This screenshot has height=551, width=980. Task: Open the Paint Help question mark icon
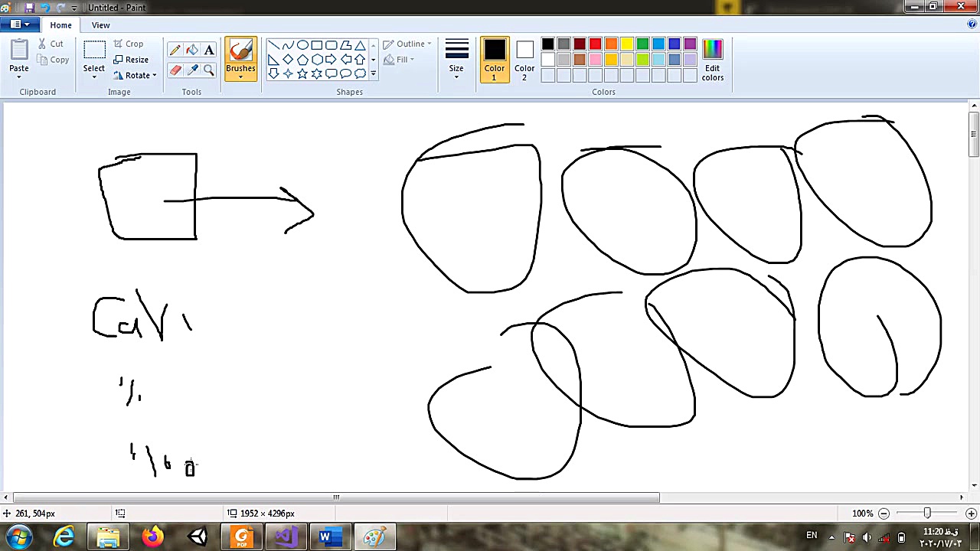[972, 24]
